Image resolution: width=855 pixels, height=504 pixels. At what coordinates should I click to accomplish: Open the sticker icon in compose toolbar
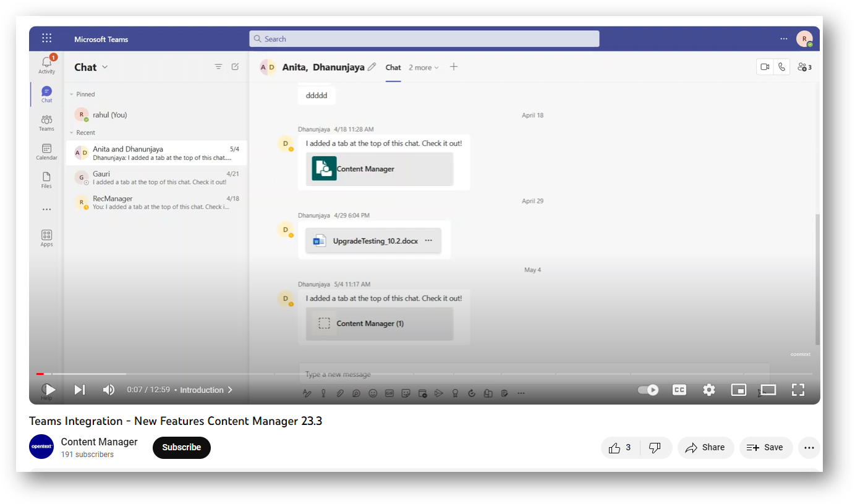(x=406, y=393)
